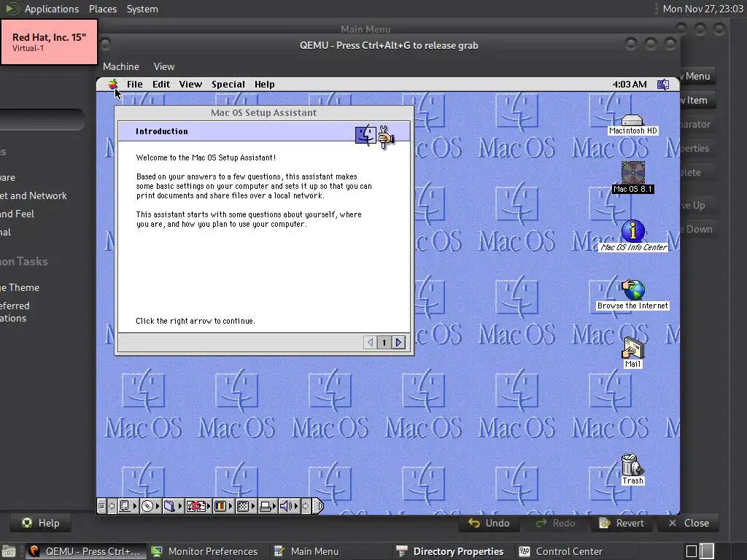Click the panel date and time clock

(x=703, y=9)
